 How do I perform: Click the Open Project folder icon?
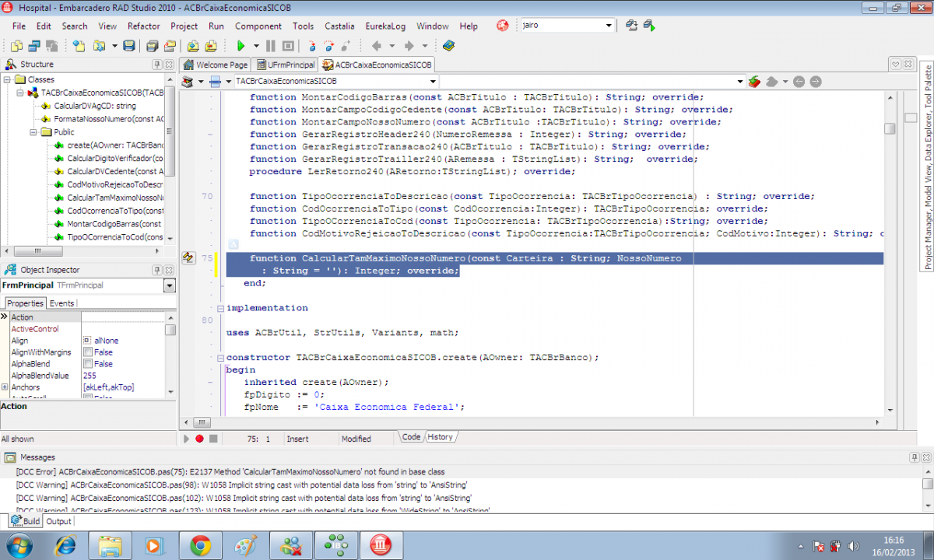pos(170,46)
